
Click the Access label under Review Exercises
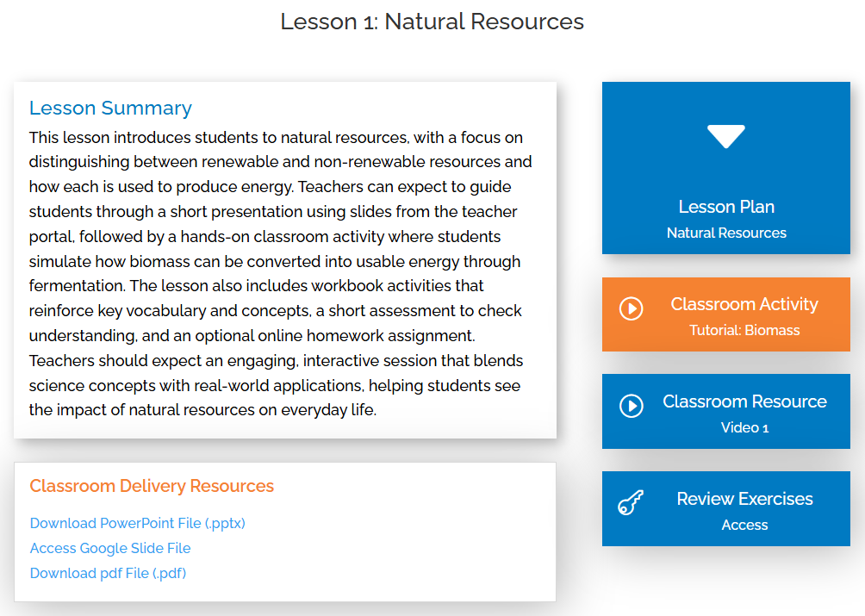point(744,525)
